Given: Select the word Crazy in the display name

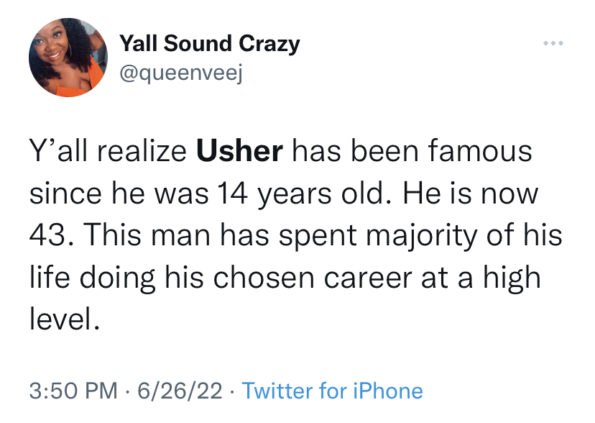Looking at the screenshot, I should [x=269, y=44].
